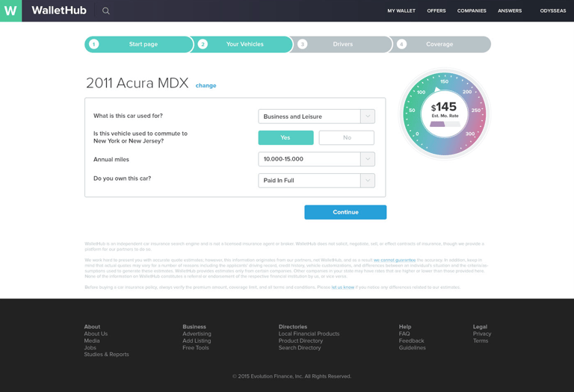
Task: Click the WalletHub brand name
Action: tap(59, 10)
